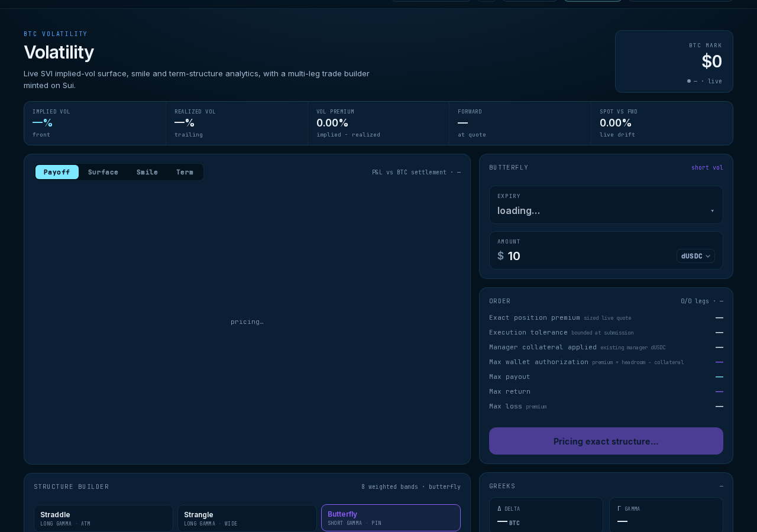Click the Gamma greek icon
The width and height of the screenshot is (757, 532).
(x=619, y=508)
